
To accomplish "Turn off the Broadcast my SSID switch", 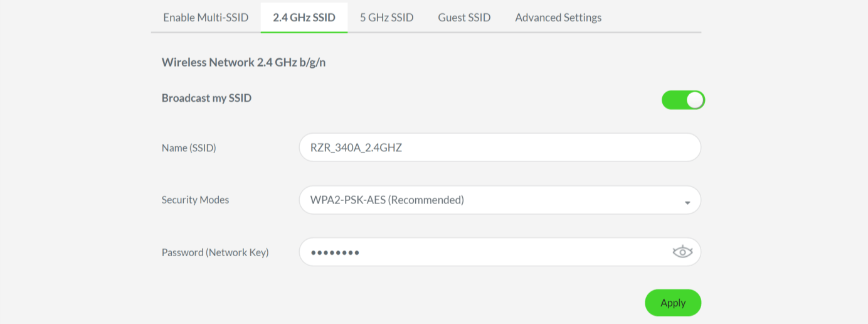I will pos(683,100).
